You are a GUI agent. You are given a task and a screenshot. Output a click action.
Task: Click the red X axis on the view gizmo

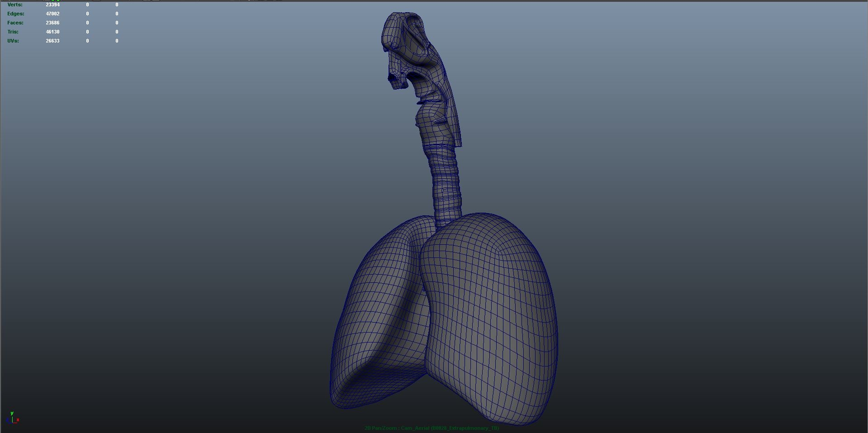[18, 419]
